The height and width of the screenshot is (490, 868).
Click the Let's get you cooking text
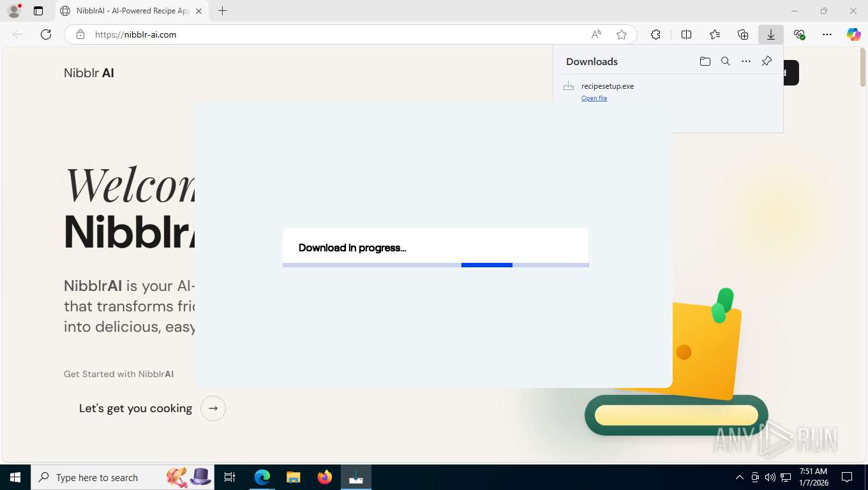click(x=135, y=408)
